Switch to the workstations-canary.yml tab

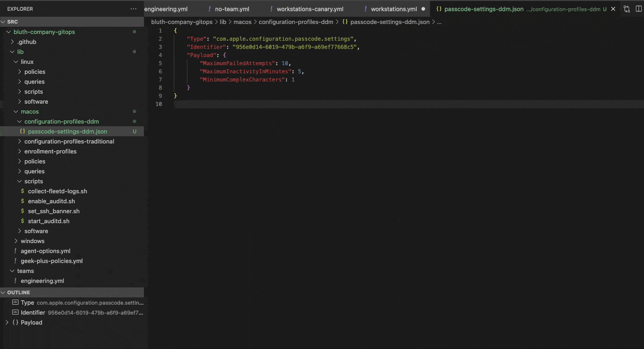(x=310, y=9)
